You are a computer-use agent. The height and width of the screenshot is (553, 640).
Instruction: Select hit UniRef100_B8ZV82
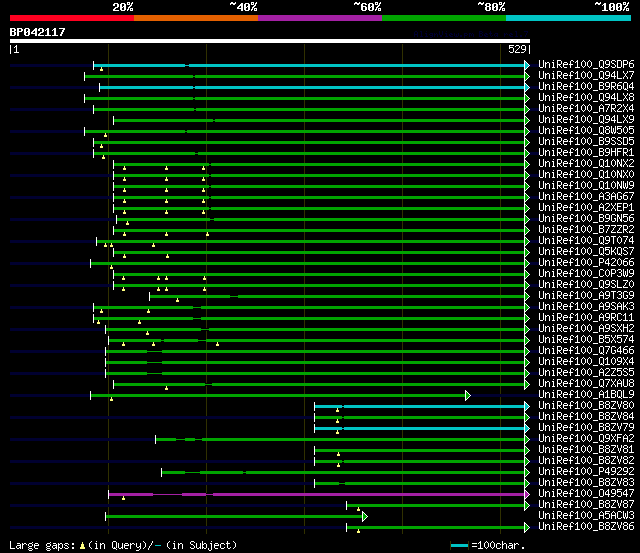click(x=586, y=461)
